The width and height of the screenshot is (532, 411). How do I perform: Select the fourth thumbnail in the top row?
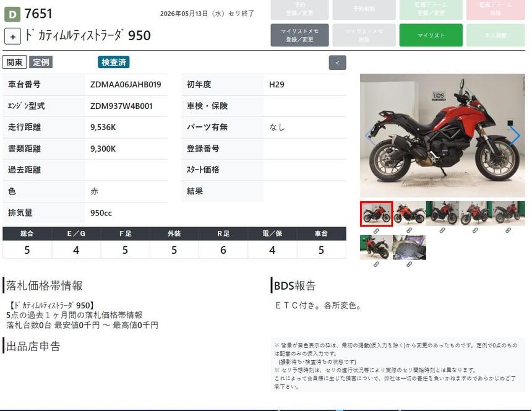click(475, 214)
